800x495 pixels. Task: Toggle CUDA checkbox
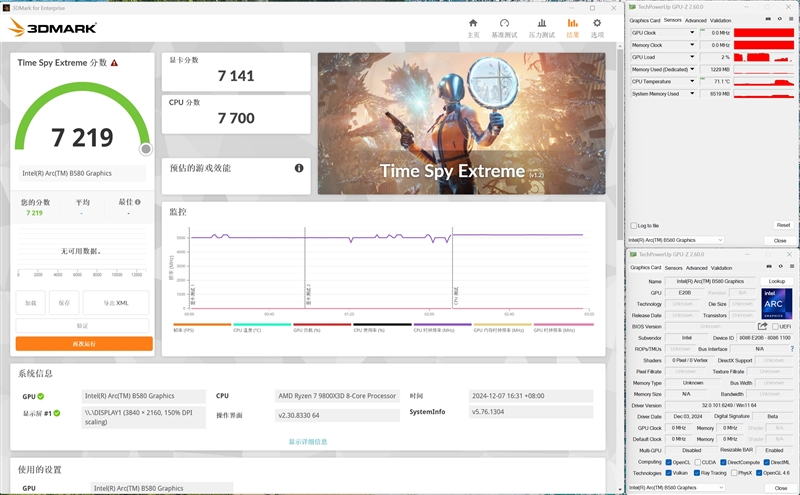697,462
